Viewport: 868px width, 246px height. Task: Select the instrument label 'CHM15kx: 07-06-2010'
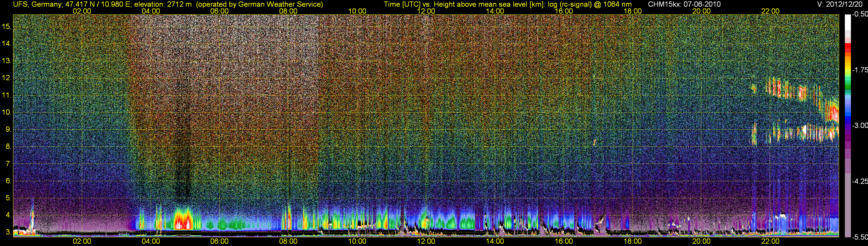(x=684, y=4)
